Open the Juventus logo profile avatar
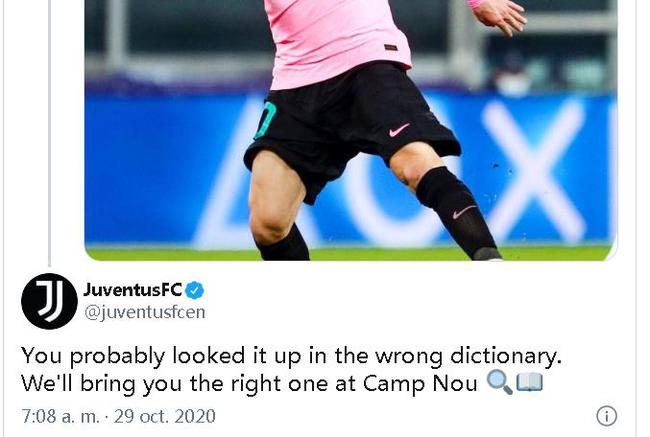The image size is (650, 437). pos(49,301)
